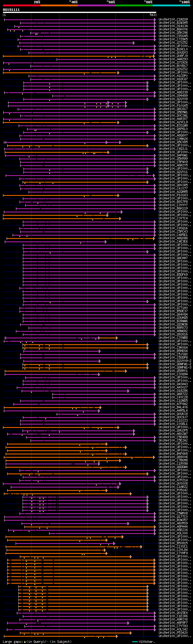Screen dimensions: 193x644
Task: Open hit UniRef100_B6K0Y6
Action: [x=173, y=29]
